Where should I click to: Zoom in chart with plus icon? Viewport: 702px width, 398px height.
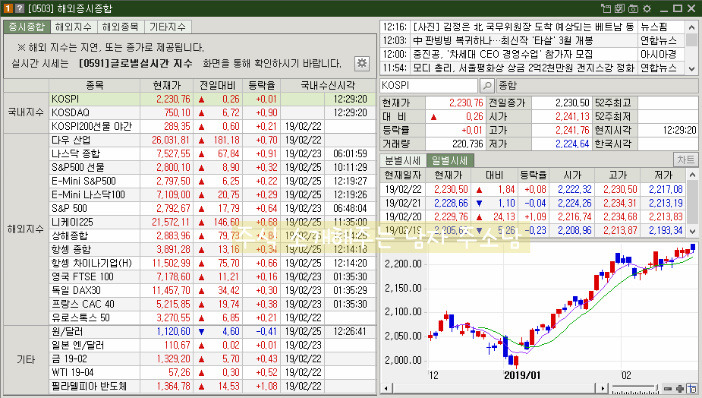click(x=680, y=389)
